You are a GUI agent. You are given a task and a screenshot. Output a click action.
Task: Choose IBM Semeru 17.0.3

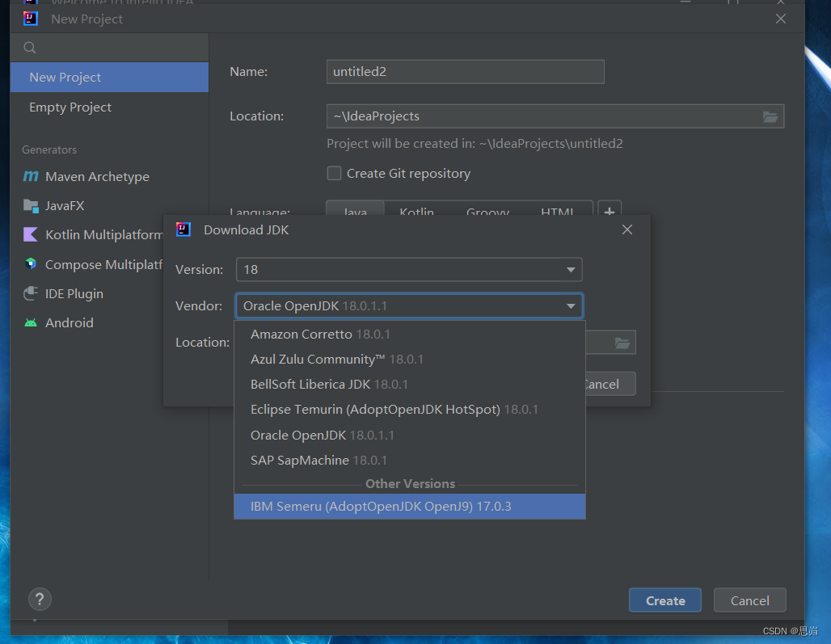click(410, 507)
